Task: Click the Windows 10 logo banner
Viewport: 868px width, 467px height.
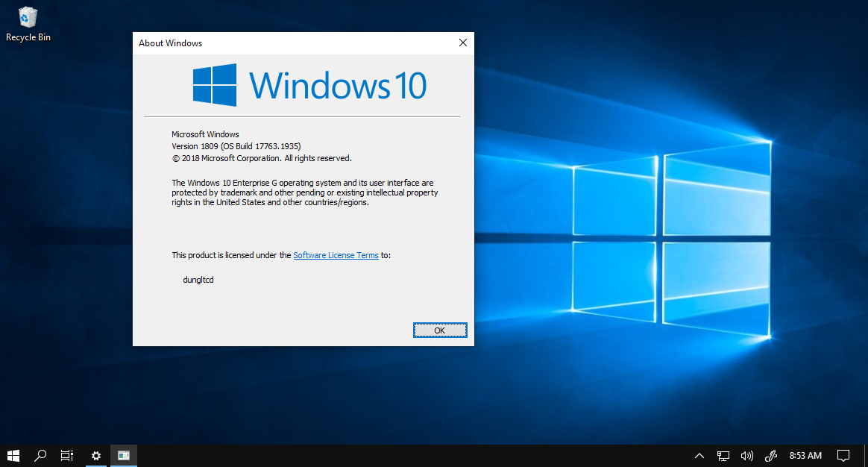Action: click(x=310, y=85)
